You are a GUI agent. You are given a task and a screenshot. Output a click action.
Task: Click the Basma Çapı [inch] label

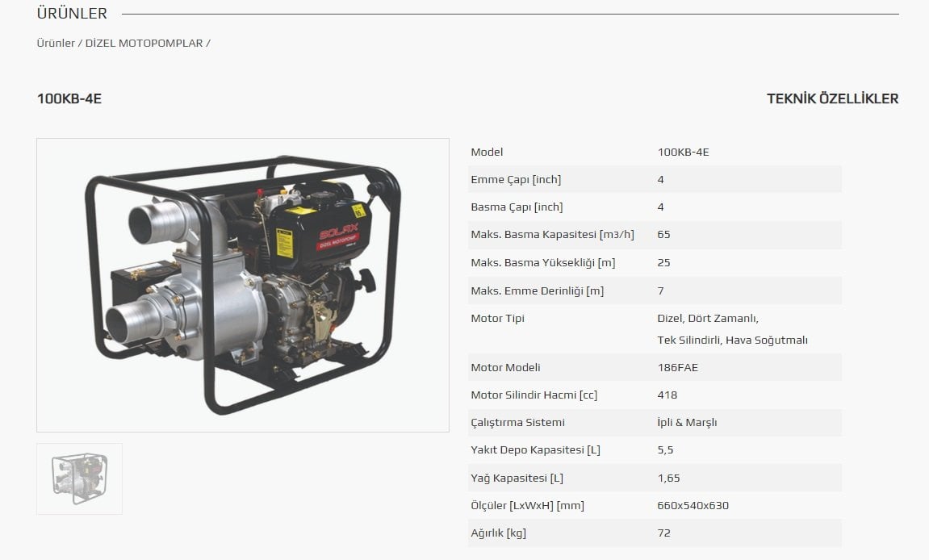pos(517,207)
